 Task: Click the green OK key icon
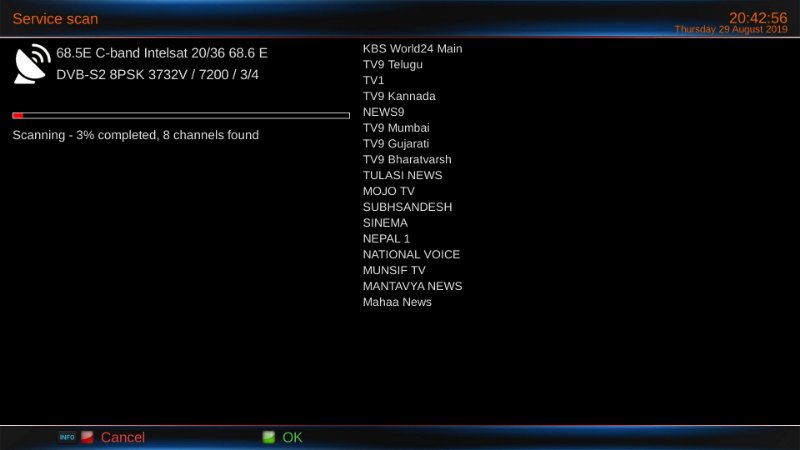(x=268, y=437)
